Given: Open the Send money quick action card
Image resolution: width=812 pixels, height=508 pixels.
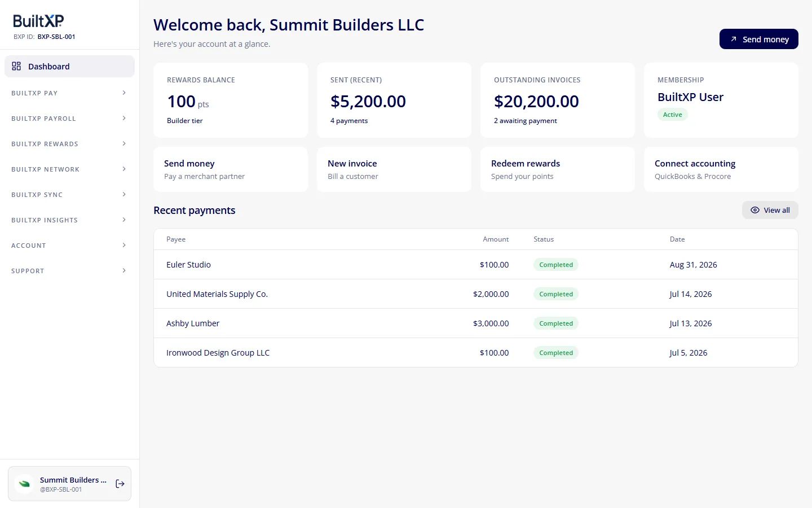Looking at the screenshot, I should click(231, 169).
